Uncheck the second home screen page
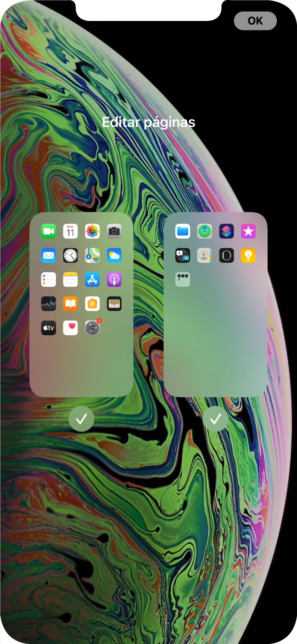Screen dimensions: 297x644 215,418
